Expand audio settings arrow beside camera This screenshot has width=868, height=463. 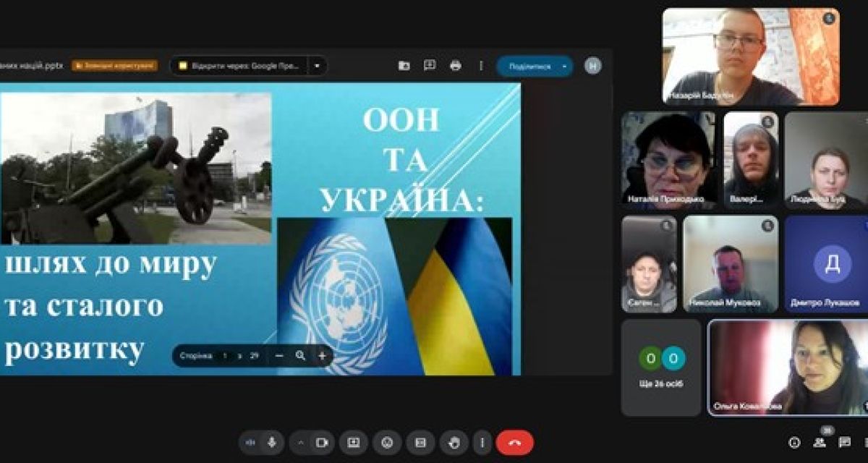pyautogui.click(x=301, y=442)
